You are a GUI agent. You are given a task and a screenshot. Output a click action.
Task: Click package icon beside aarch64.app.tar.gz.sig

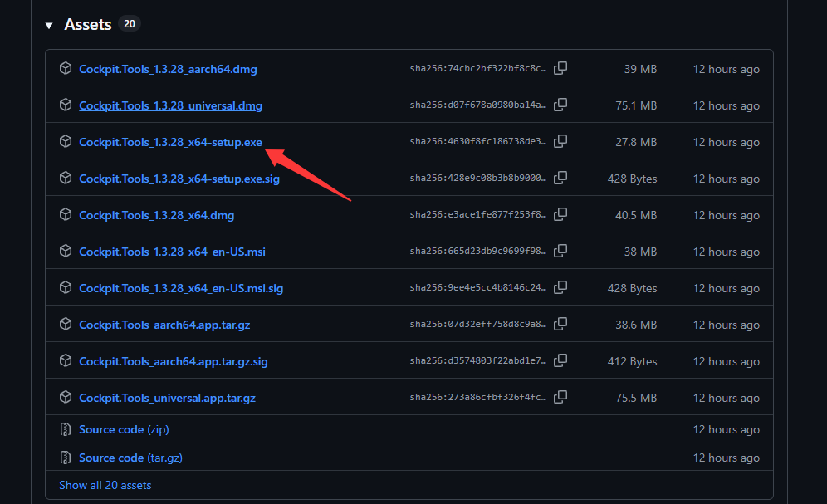[x=66, y=360]
